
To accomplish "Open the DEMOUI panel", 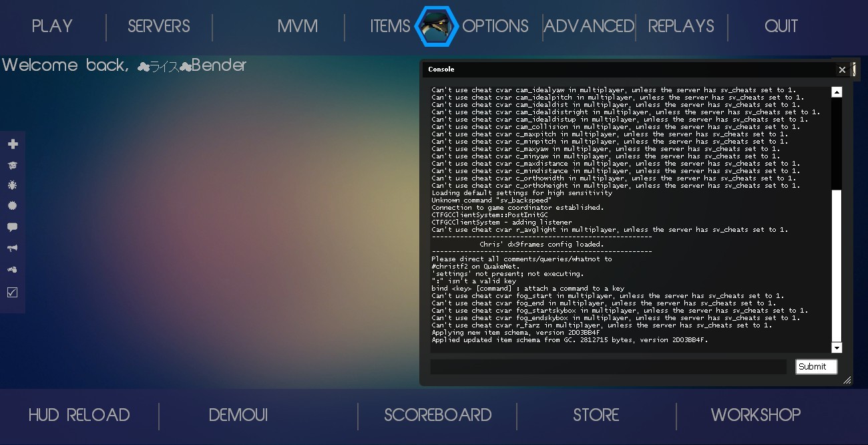I will [238, 415].
